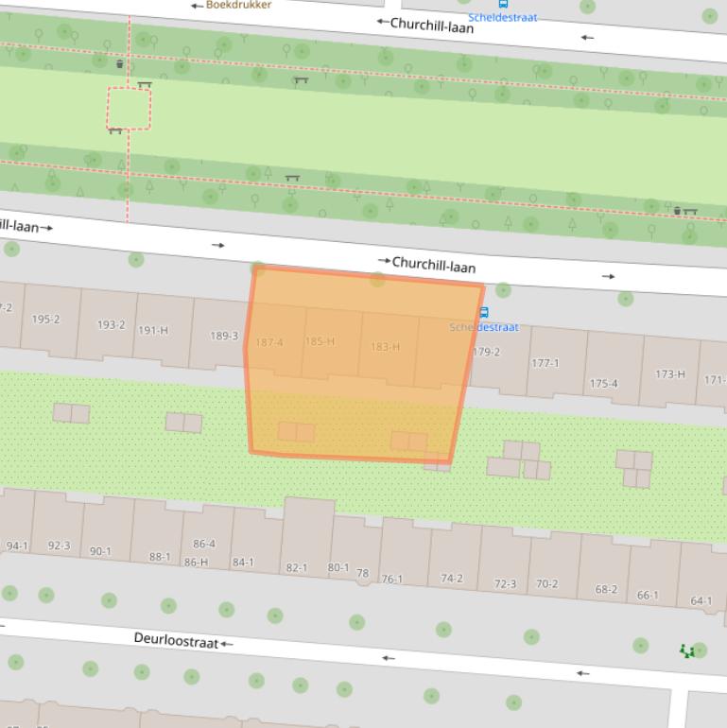The width and height of the screenshot is (727, 728).
Task: Click building number 74-2 on Deurloostraat
Action: point(452,579)
